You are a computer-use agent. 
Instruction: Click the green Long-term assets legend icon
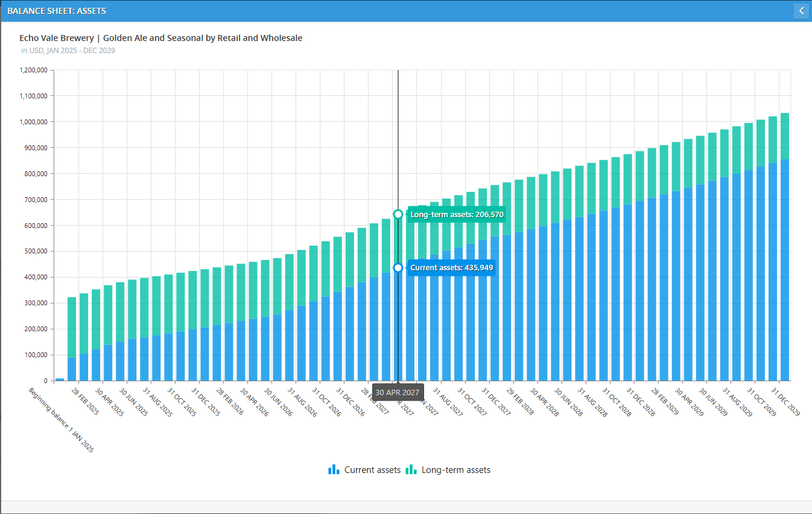pos(411,469)
